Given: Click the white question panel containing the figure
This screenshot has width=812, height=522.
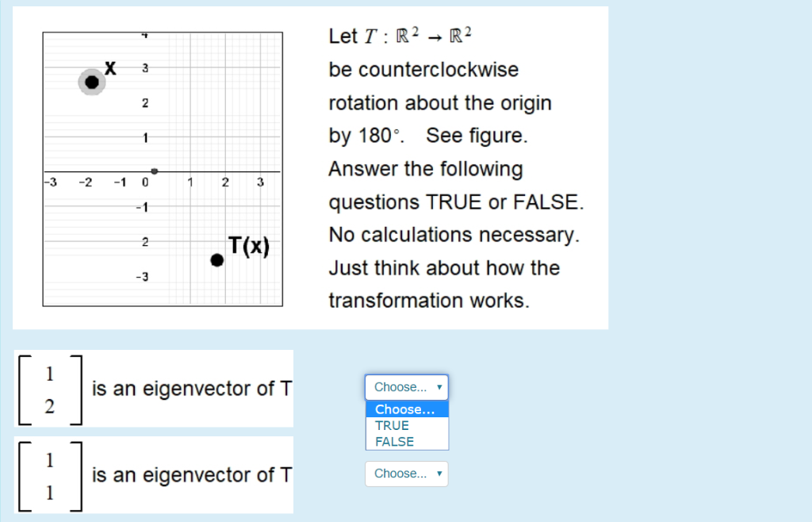Looking at the screenshot, I should click(309, 167).
